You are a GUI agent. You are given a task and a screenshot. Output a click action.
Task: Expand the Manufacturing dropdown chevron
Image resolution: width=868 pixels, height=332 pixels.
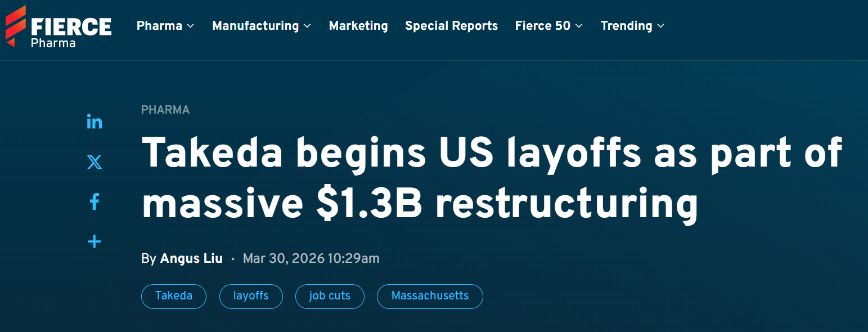pyautogui.click(x=307, y=26)
